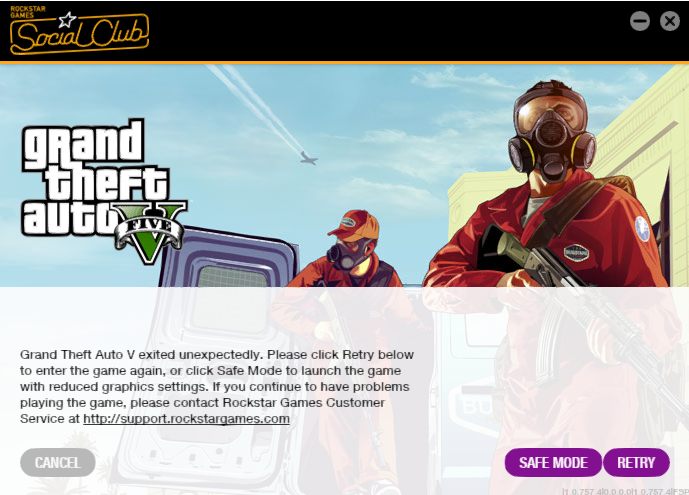Image resolution: width=689 pixels, height=495 pixels.
Task: Click the background character wearing orange cap
Action: tap(347, 249)
